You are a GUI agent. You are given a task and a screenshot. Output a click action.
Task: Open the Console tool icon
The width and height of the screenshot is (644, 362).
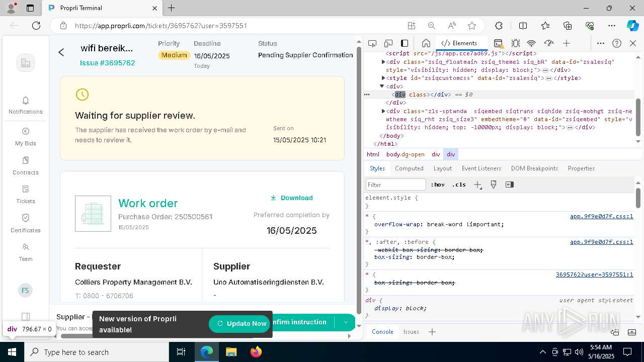click(x=498, y=43)
